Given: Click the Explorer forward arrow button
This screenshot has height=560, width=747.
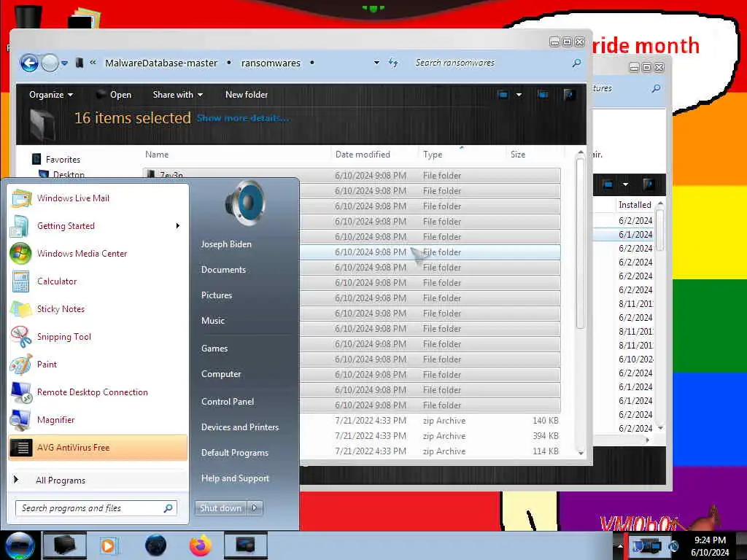Looking at the screenshot, I should (50, 63).
